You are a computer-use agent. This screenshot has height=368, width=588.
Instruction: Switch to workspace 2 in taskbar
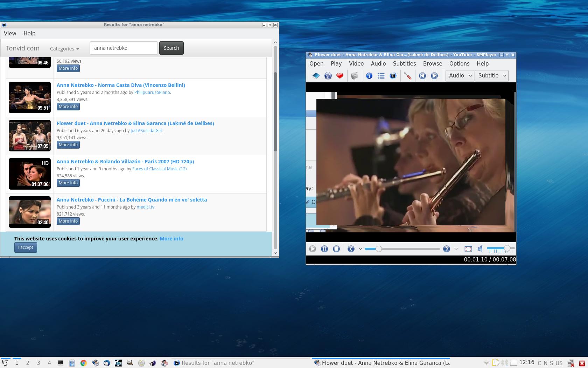(28, 363)
